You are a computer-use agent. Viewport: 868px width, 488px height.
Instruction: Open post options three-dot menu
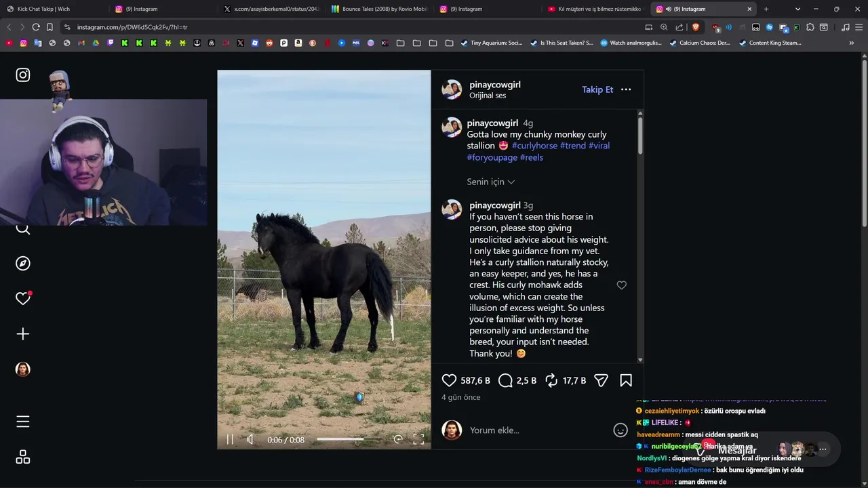pos(626,89)
